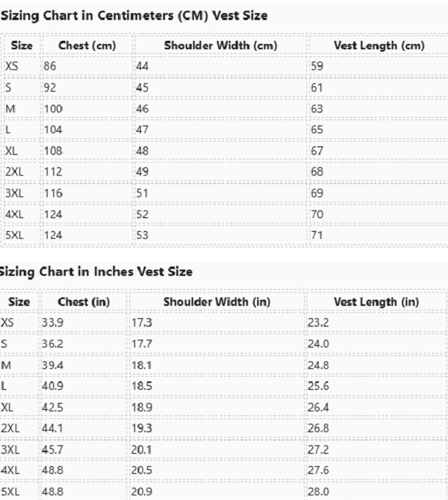Select the Vest Length (in) header
Image resolution: width=448 pixels, height=500 pixels.
coord(376,302)
